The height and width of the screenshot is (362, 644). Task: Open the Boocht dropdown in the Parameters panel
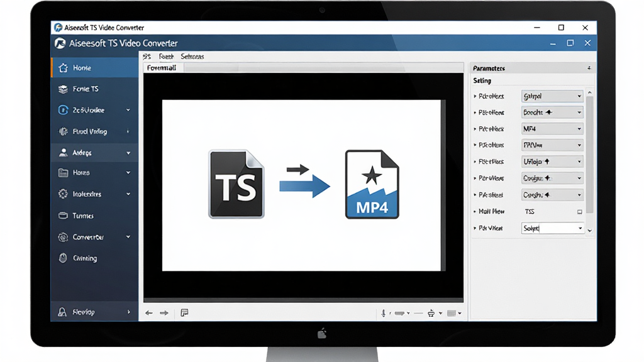552,112
